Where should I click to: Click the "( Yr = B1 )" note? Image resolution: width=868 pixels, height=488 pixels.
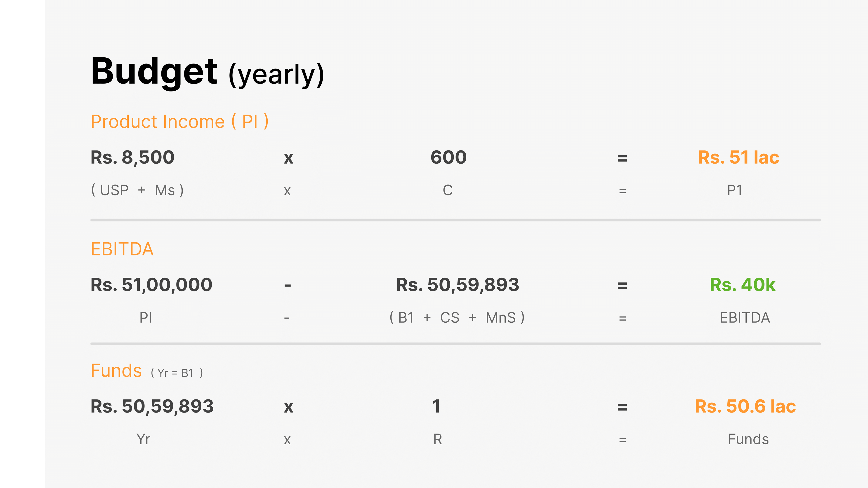177,373
